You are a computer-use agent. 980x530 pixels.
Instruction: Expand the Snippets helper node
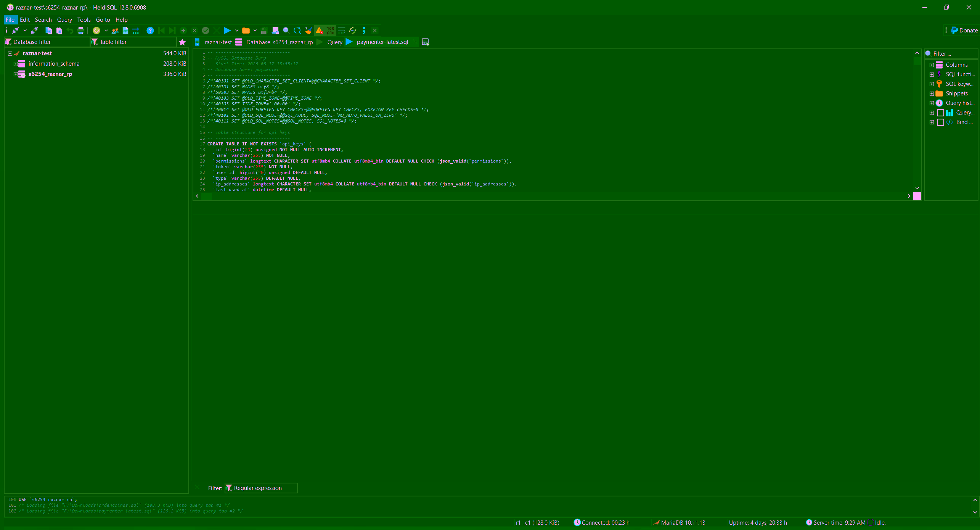(932, 93)
